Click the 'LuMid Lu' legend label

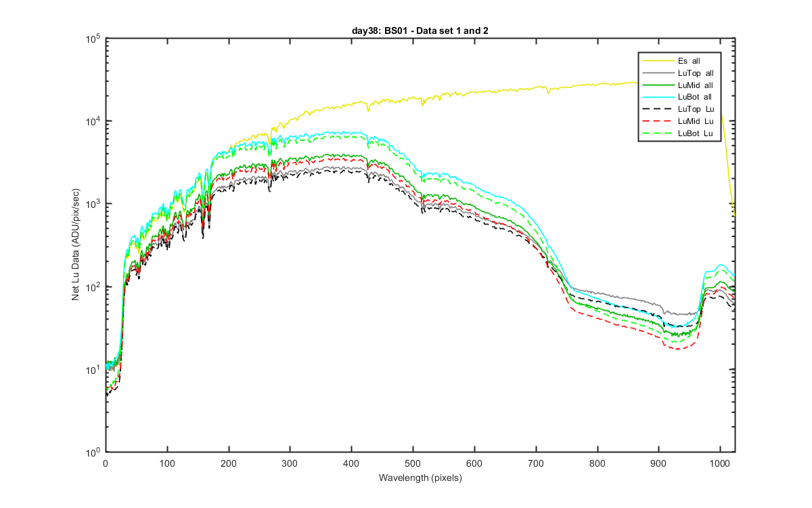tap(695, 121)
